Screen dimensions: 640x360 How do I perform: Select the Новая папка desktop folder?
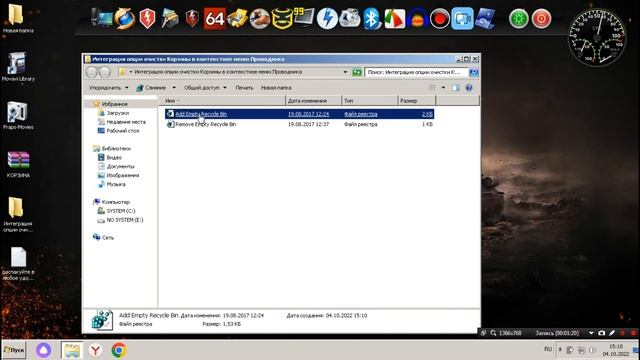(x=18, y=19)
